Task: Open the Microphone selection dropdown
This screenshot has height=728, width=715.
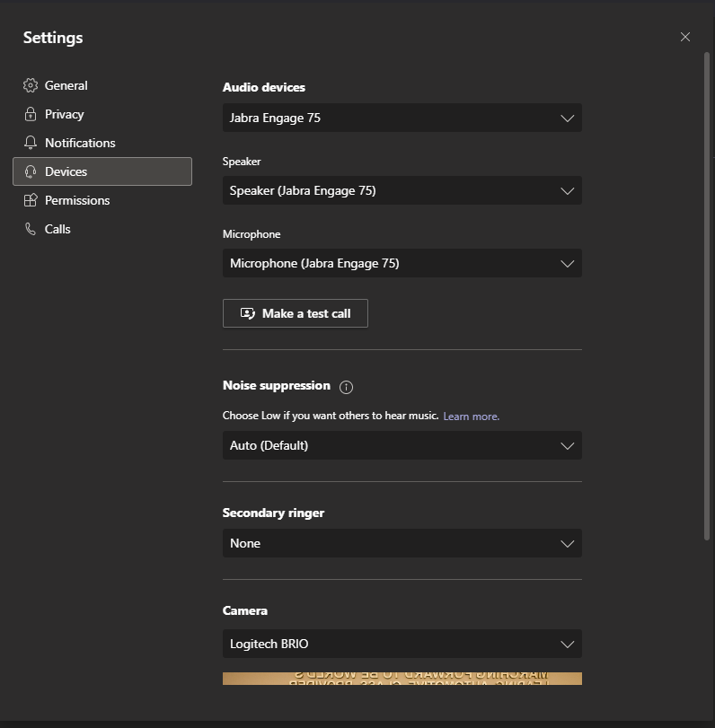Action: [402, 263]
